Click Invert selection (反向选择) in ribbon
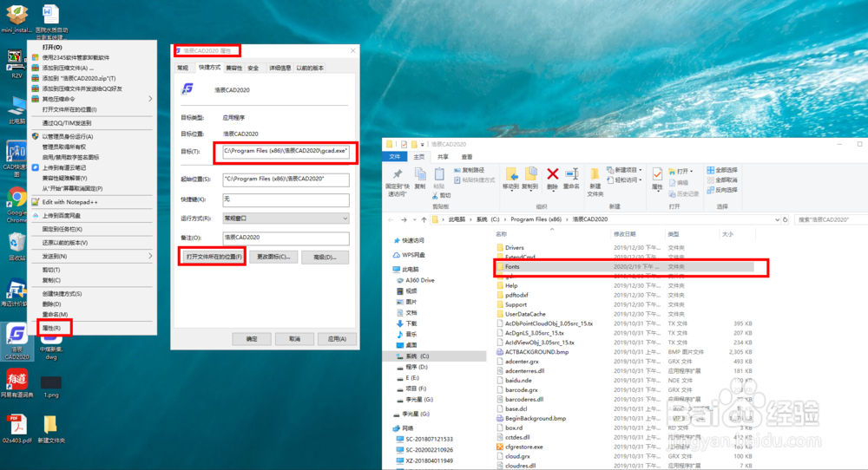Viewport: 868px width, 470px height. 722,190
